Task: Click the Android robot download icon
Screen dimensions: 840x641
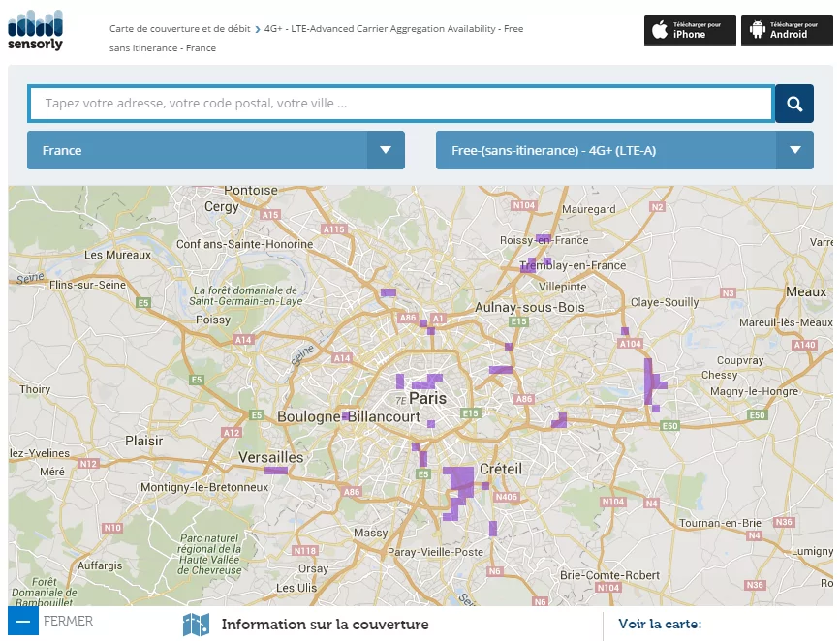Action: tap(757, 30)
